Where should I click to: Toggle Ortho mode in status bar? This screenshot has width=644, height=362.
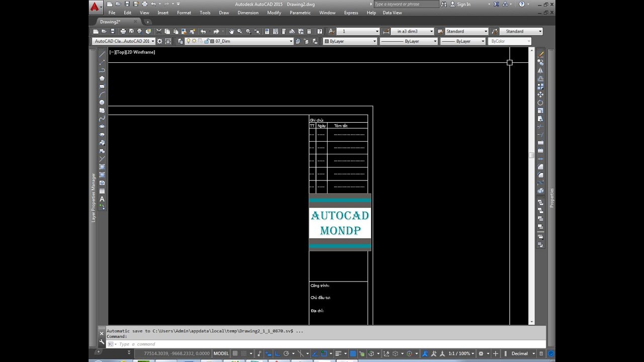click(x=277, y=353)
